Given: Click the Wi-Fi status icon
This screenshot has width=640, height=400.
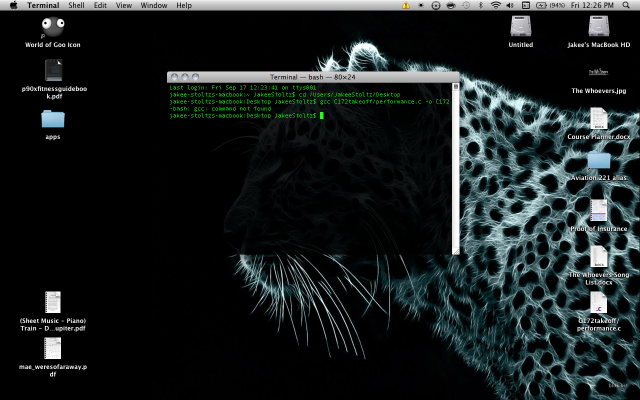Looking at the screenshot, I should coord(495,6).
